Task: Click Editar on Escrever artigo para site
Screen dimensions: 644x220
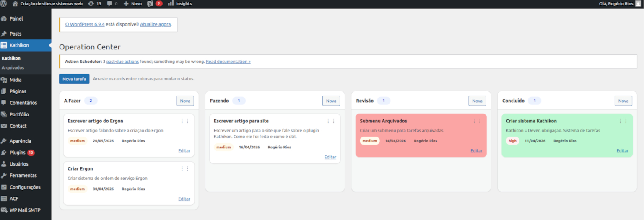Action: tap(330, 157)
